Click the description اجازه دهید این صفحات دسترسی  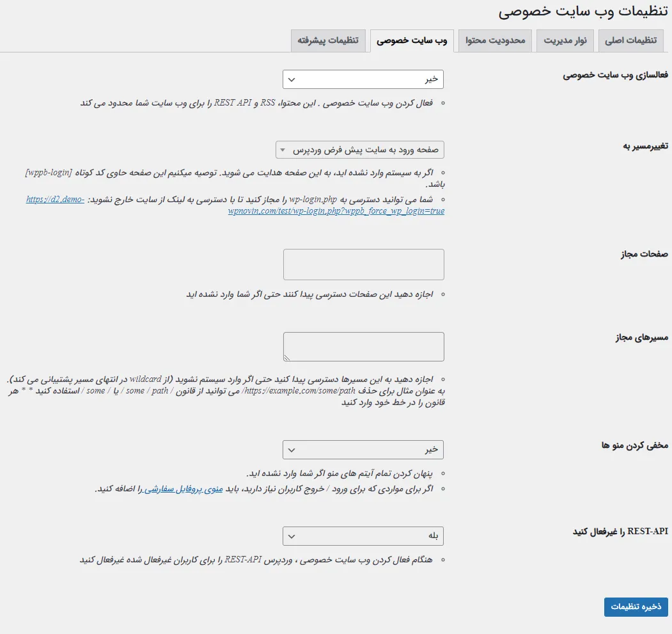pyautogui.click(x=309, y=294)
